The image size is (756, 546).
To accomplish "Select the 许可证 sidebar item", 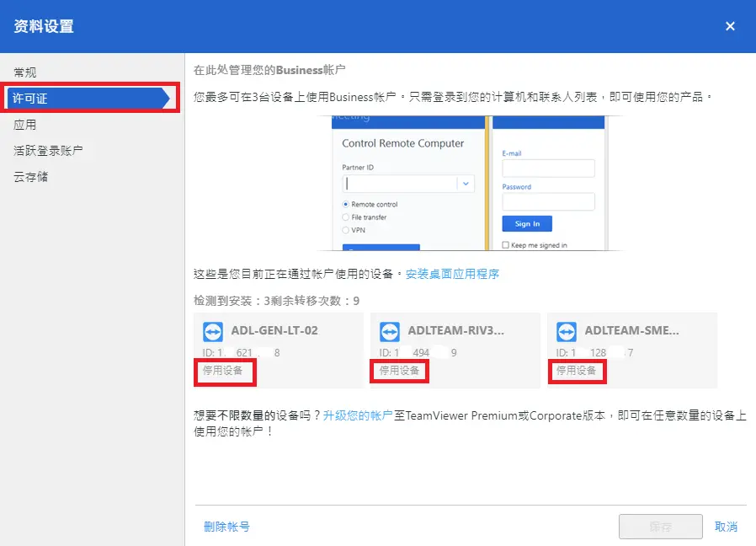I will pyautogui.click(x=88, y=98).
